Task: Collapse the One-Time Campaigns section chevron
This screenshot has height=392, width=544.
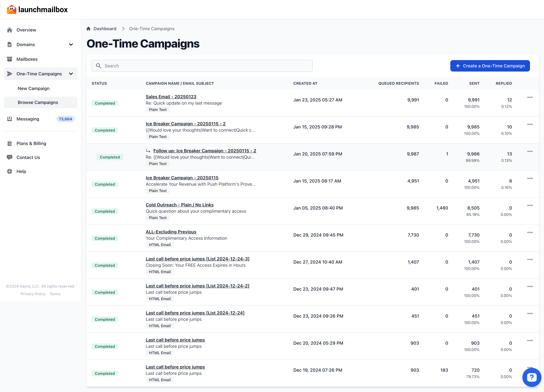Action: [x=71, y=74]
